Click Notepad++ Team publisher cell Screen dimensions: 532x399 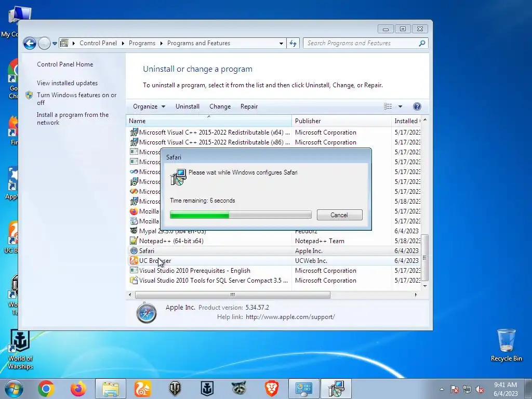click(320, 241)
